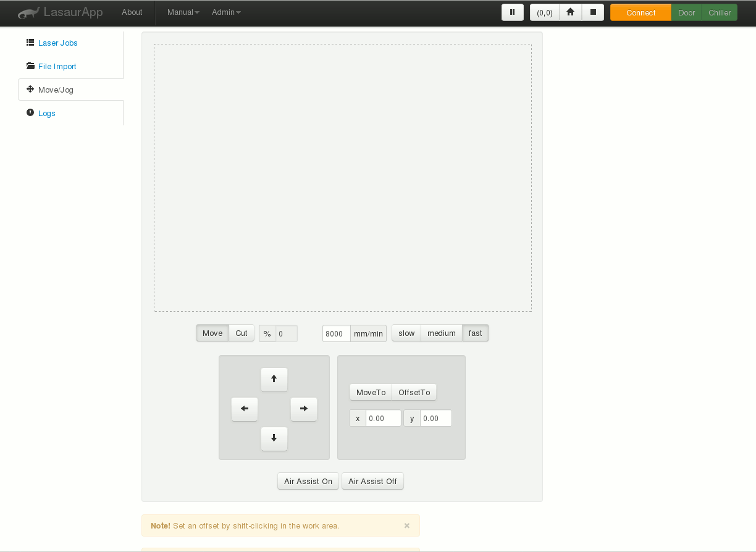Image resolution: width=756 pixels, height=552 pixels.
Task: Select the fast feedrate preset
Action: (x=476, y=333)
